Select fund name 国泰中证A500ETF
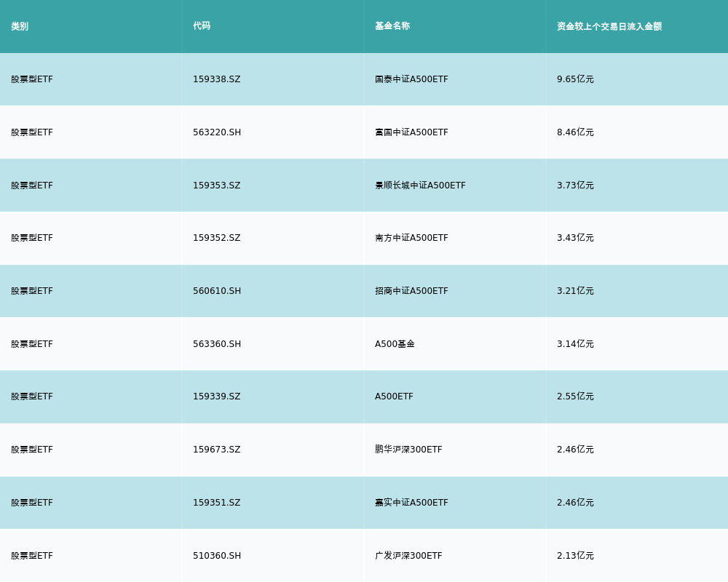The width and height of the screenshot is (728, 582). pos(411,79)
